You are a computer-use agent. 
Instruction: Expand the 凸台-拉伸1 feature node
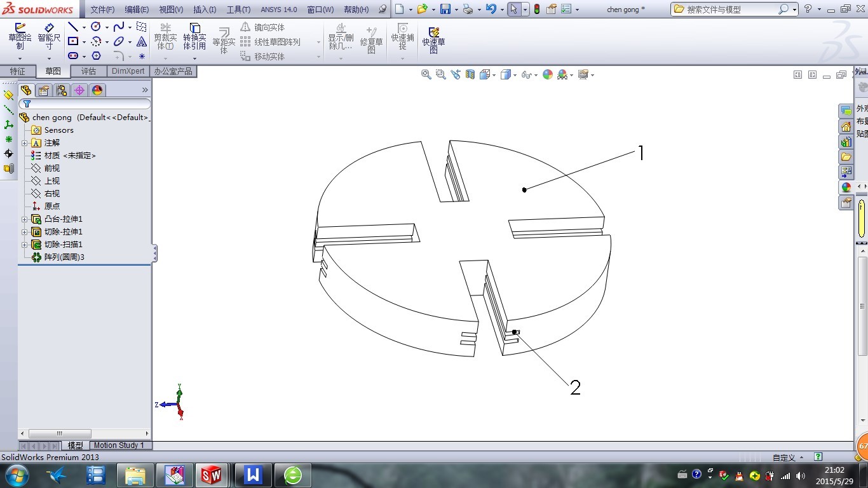tap(25, 219)
